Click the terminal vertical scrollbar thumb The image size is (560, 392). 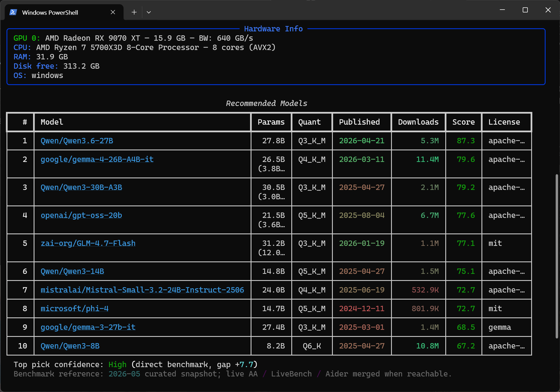tap(557, 256)
